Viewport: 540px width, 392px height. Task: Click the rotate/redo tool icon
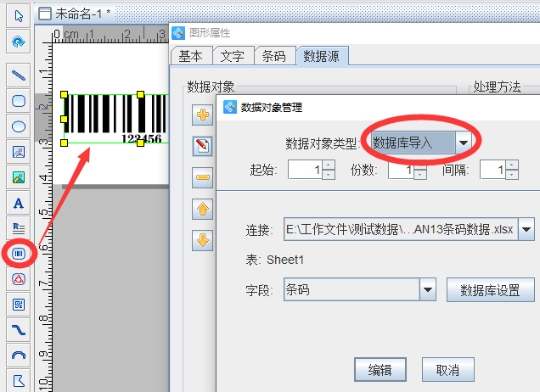[18, 42]
